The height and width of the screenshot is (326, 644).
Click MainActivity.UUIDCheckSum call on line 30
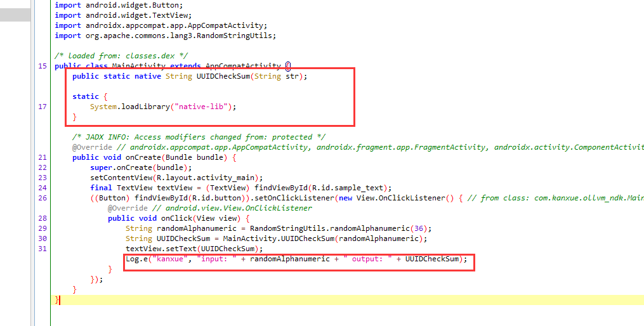click(x=323, y=238)
